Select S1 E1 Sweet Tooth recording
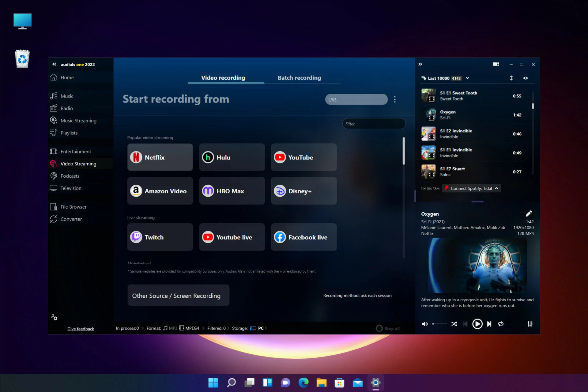This screenshot has width=588, height=392. click(475, 96)
